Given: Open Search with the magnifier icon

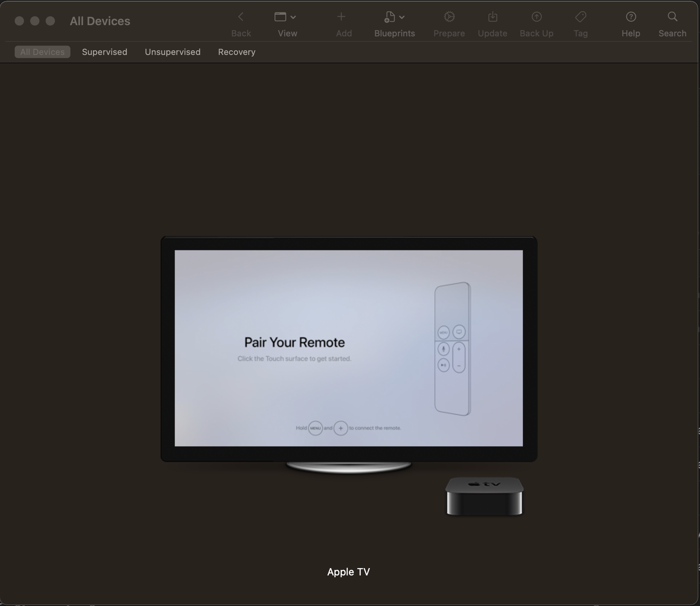Looking at the screenshot, I should [x=672, y=17].
